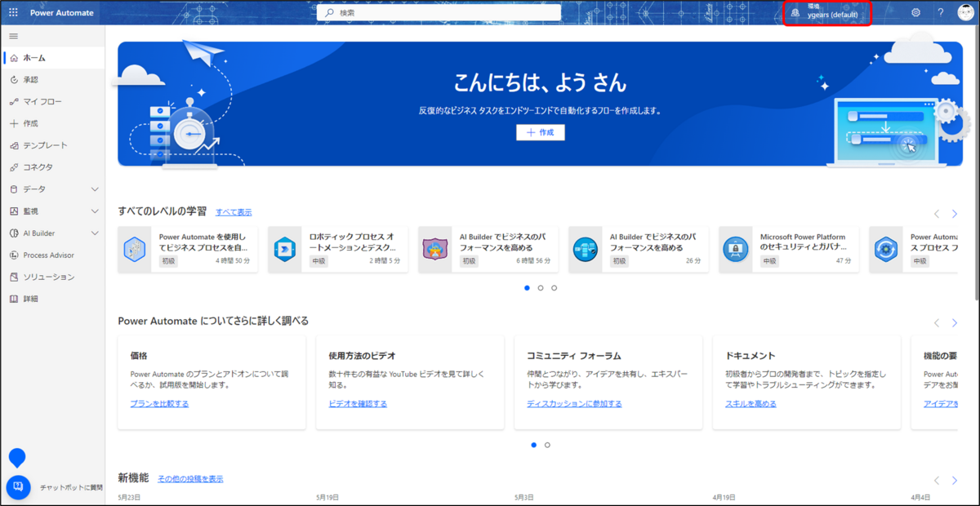Click the search box in header
Screen dimensions: 980x506
439,13
